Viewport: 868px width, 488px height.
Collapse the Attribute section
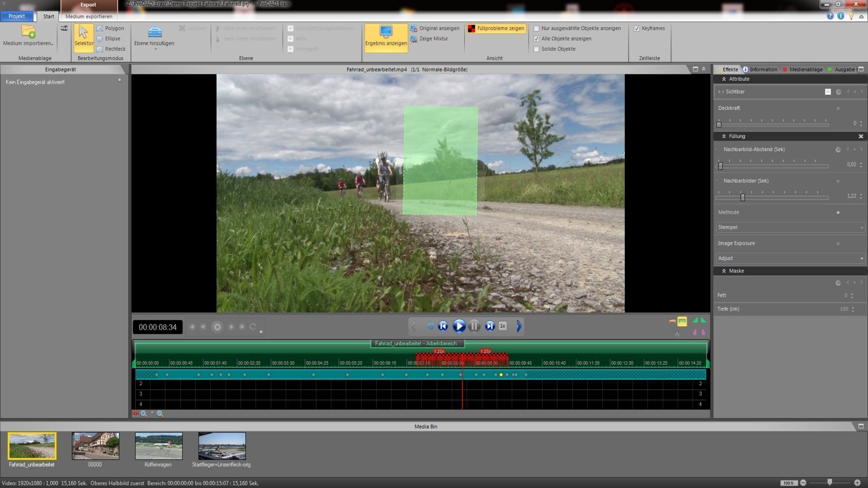click(x=724, y=79)
